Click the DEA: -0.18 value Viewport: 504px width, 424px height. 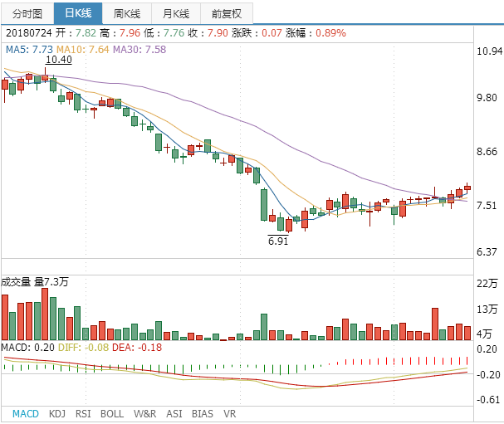(x=137, y=347)
